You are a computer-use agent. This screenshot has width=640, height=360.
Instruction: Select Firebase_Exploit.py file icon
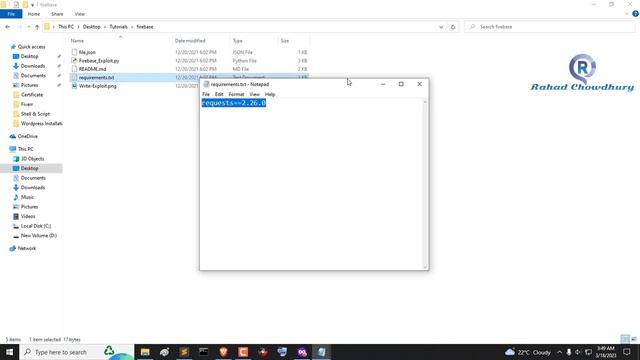[74, 60]
